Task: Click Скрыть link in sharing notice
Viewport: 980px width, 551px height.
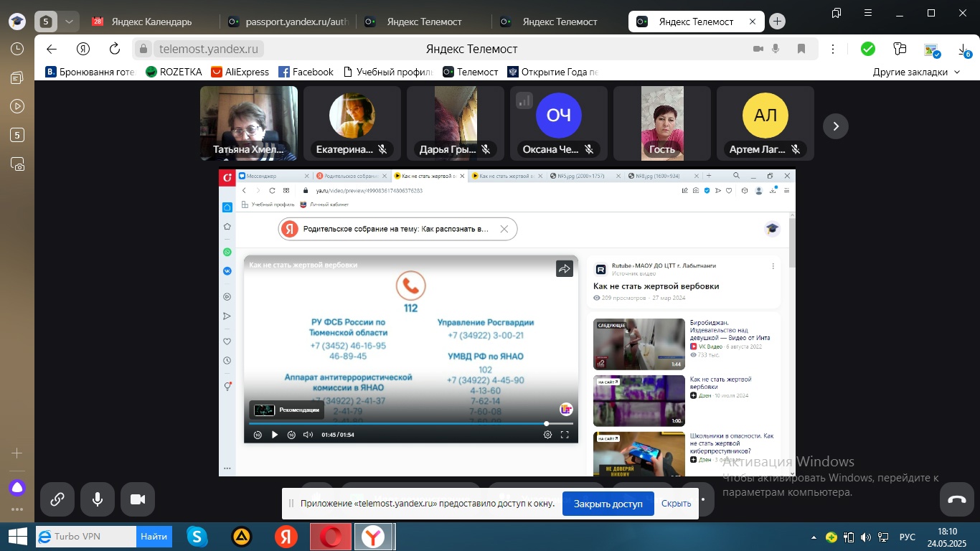Action: pyautogui.click(x=676, y=504)
